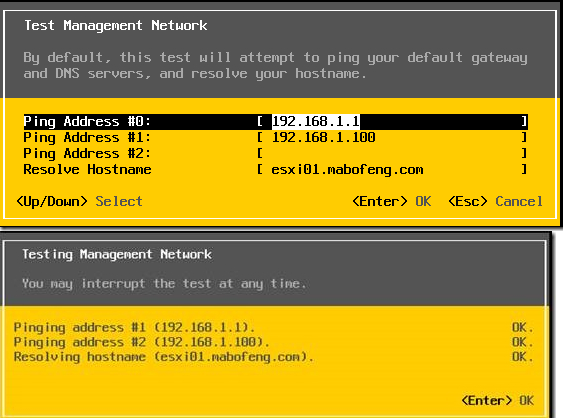The image size is (563, 418).
Task: Click the OK status for pinging address #2
Action: click(522, 342)
